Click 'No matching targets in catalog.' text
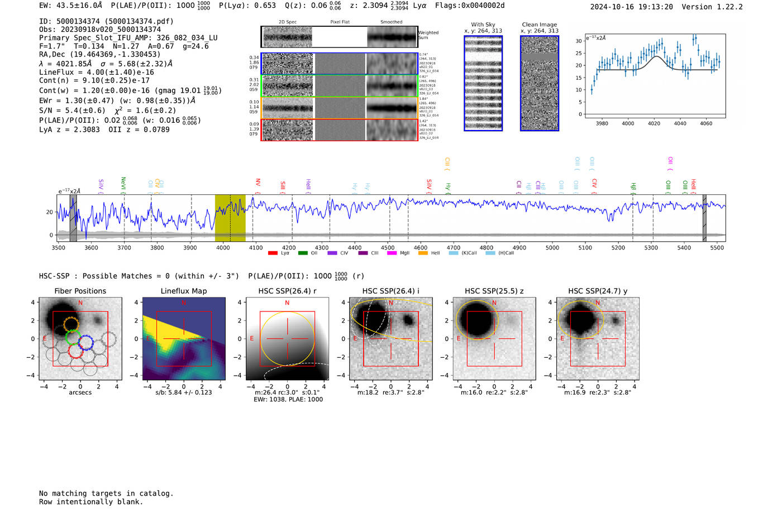Viewport: 782px width, 532px height. point(106,493)
